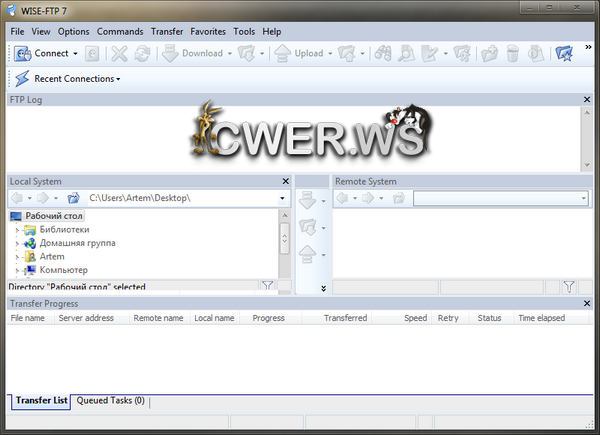Open the remote path combo box
The height and width of the screenshot is (435, 600).
click(583, 199)
